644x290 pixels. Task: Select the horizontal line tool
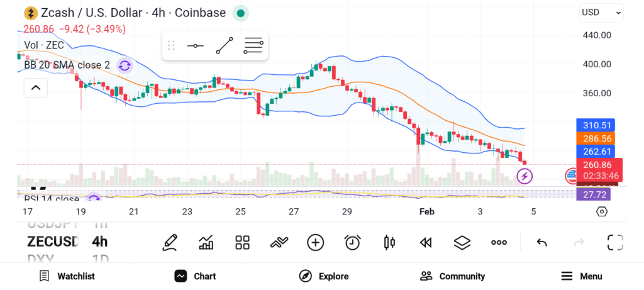point(196,45)
